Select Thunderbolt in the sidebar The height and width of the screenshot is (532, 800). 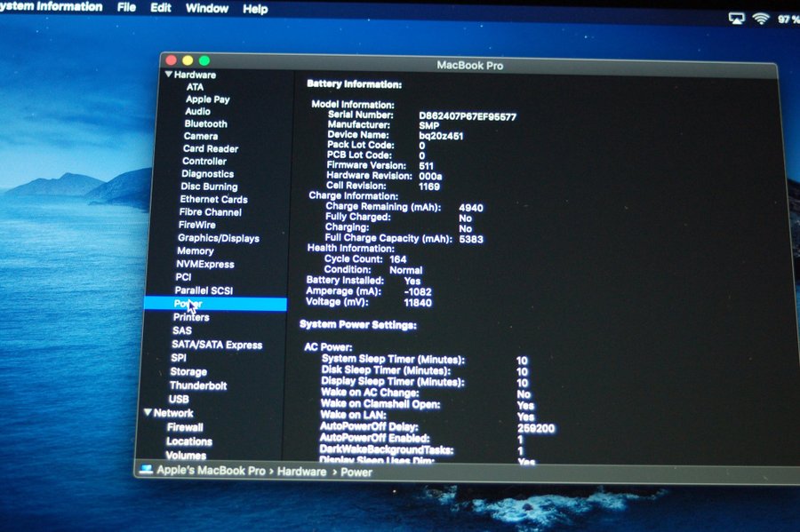tap(198, 385)
